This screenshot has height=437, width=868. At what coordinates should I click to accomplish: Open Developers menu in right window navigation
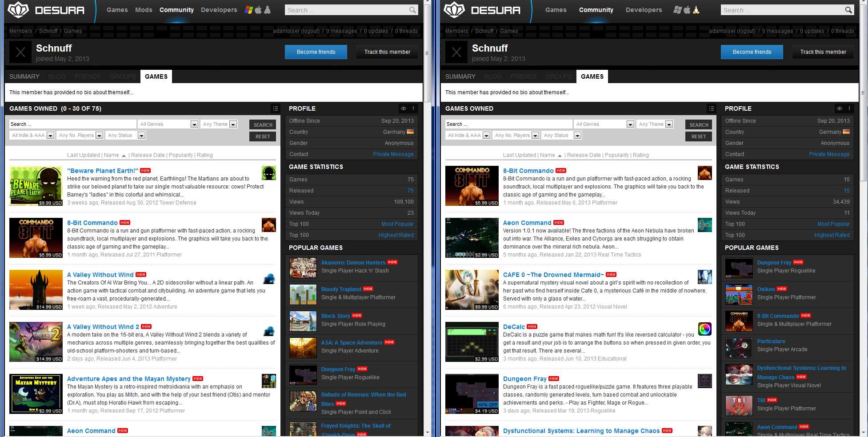[x=644, y=10]
